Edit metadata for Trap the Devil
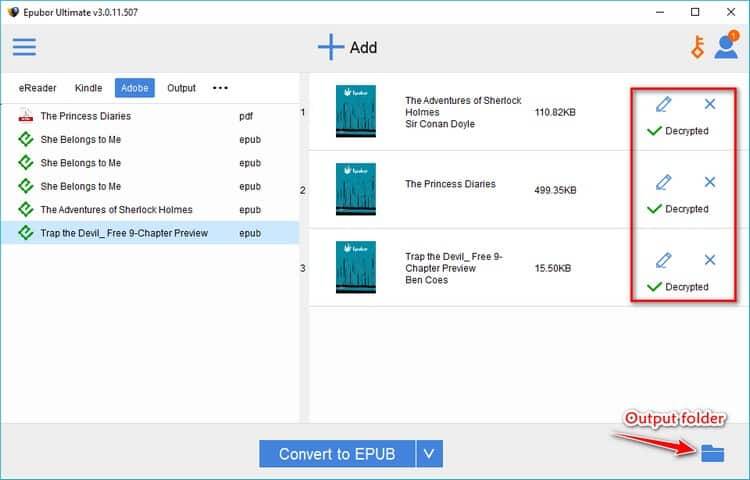Screen dimensions: 750x480 pos(663,260)
